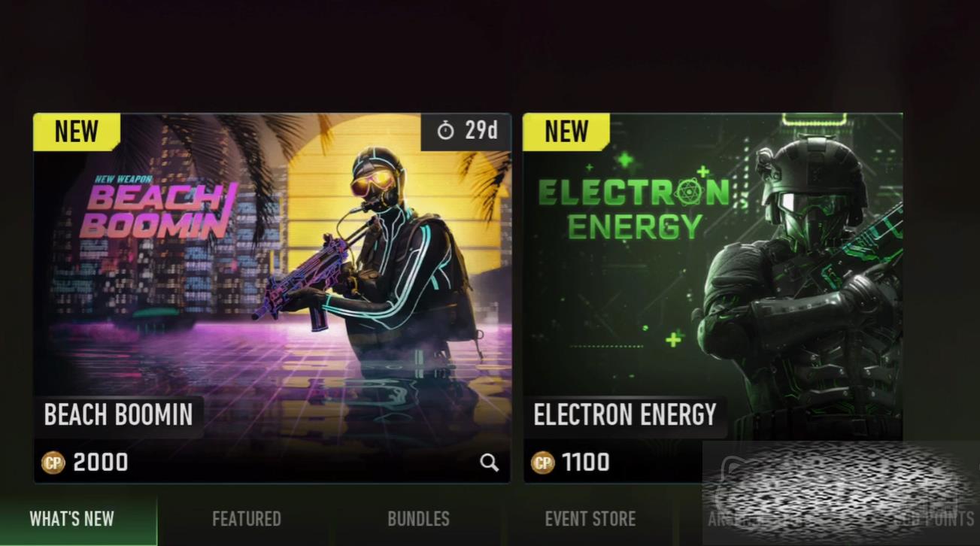
Task: Go to the Event Store tab
Action: tap(590, 519)
